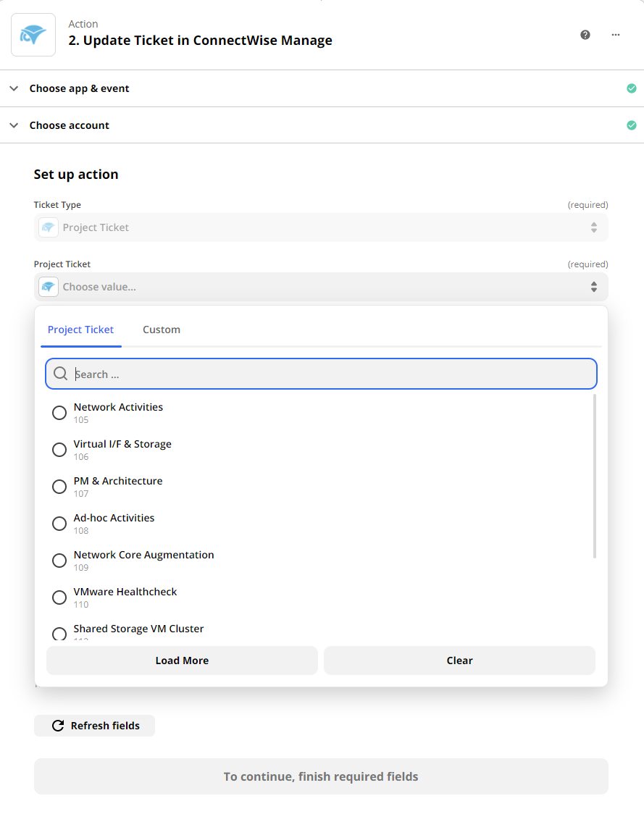Viewport: 644px width, 822px height.
Task: Select the VMware Healthcheck radio button
Action: (59, 597)
